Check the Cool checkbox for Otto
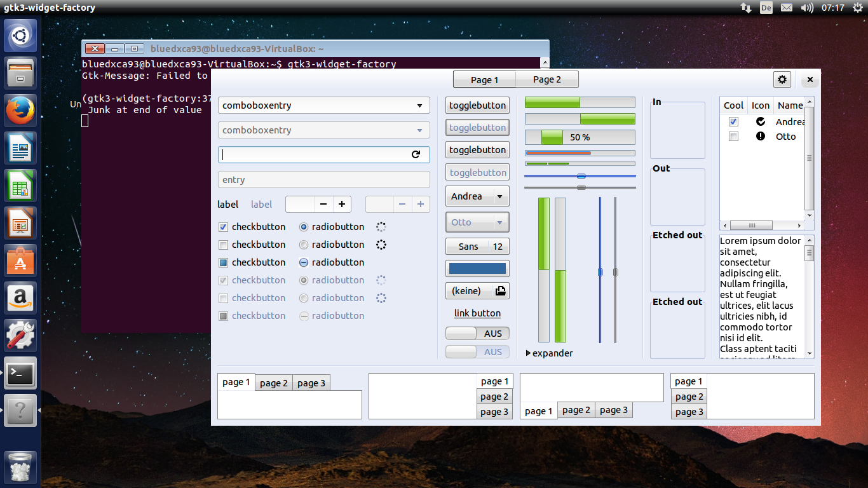868x488 pixels. [x=733, y=137]
